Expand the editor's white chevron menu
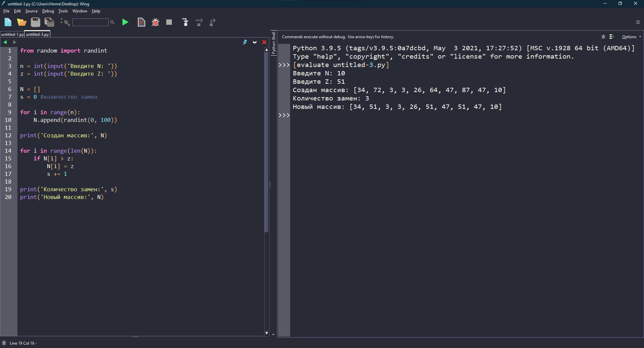The height and width of the screenshot is (348, 644). click(x=255, y=42)
